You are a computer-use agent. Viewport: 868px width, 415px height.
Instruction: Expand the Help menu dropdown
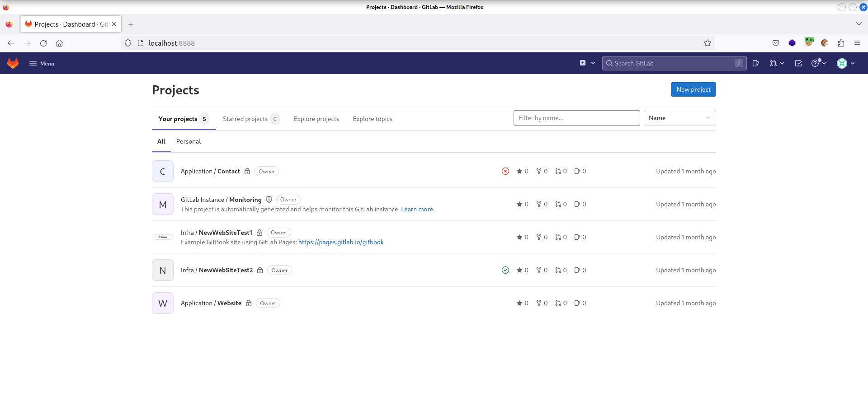pyautogui.click(x=819, y=63)
